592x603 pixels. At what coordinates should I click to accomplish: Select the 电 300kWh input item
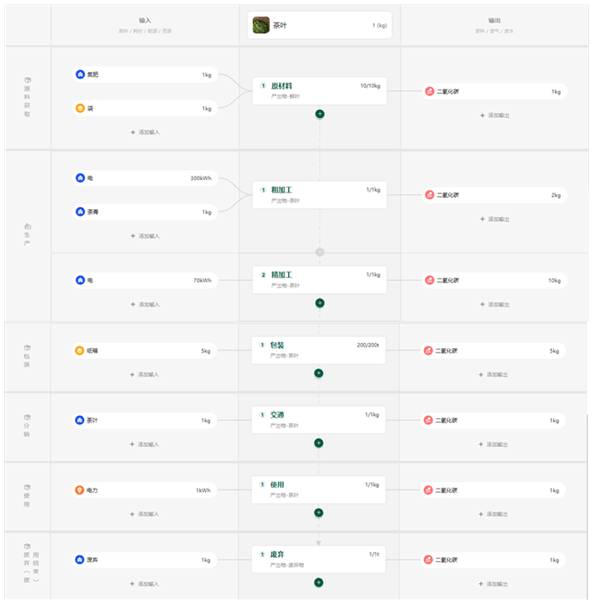[145, 178]
